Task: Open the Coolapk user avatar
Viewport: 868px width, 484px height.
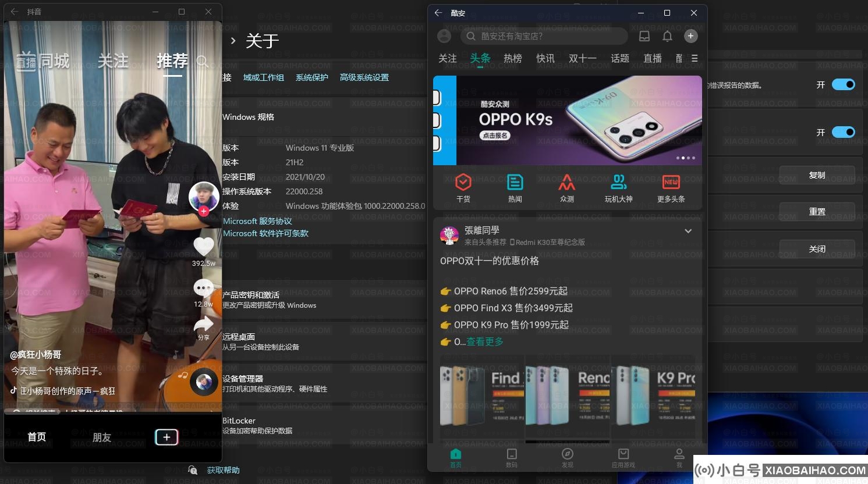Action: 444,36
